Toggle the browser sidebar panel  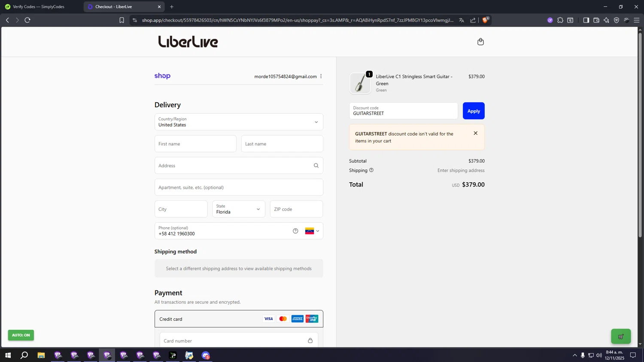(586, 20)
